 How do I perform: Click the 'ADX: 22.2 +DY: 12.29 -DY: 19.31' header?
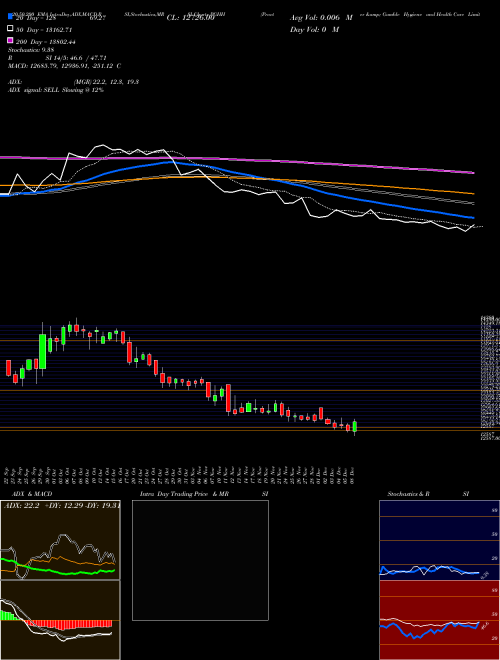pos(62,506)
